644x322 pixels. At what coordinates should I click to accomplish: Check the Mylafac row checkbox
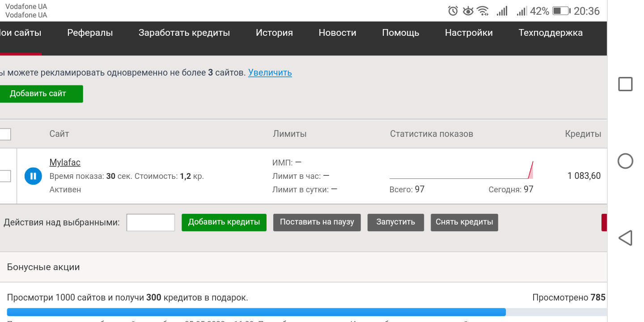(x=4, y=176)
